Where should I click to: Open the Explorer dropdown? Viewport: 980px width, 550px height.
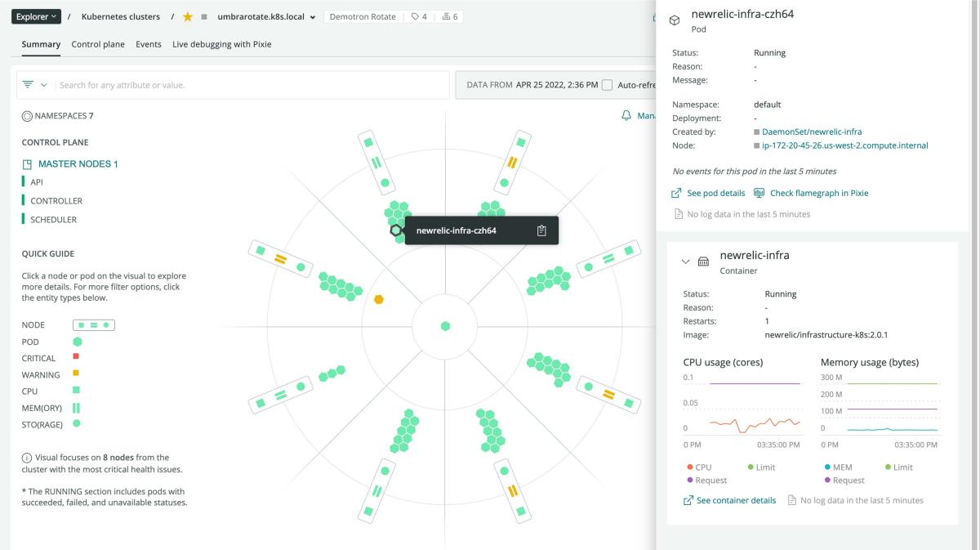(37, 17)
